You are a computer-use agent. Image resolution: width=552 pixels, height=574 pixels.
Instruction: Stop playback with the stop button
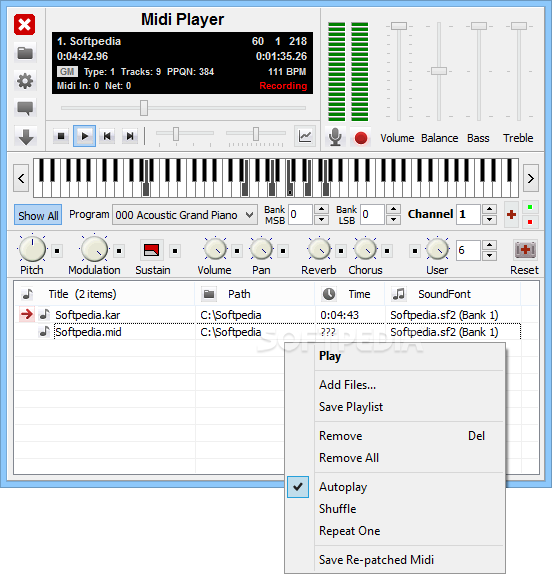61,136
